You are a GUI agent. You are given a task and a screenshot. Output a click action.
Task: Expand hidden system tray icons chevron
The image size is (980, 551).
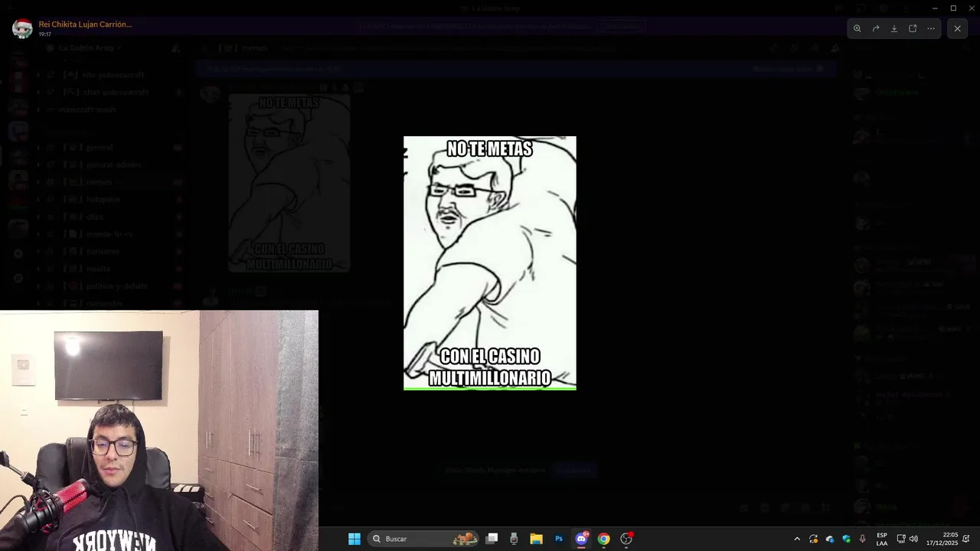pyautogui.click(x=797, y=539)
